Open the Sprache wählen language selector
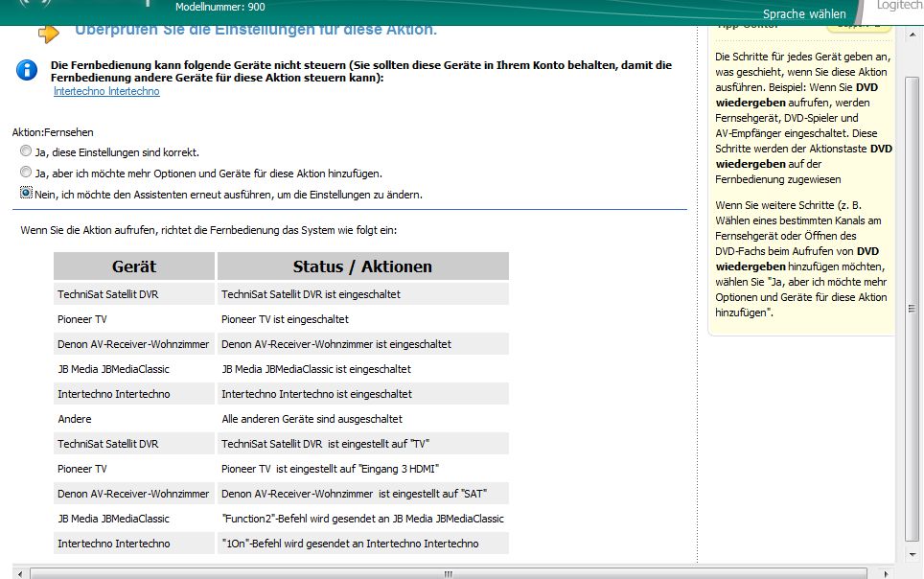The width and height of the screenshot is (924, 579). (803, 13)
